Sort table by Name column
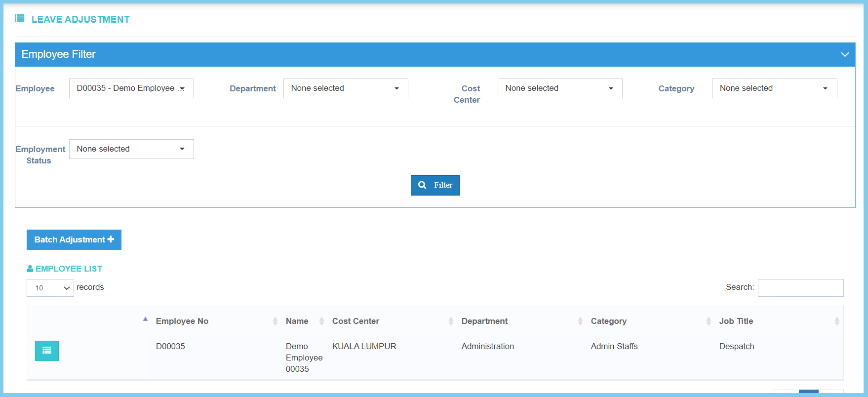The image size is (868, 397). click(297, 321)
